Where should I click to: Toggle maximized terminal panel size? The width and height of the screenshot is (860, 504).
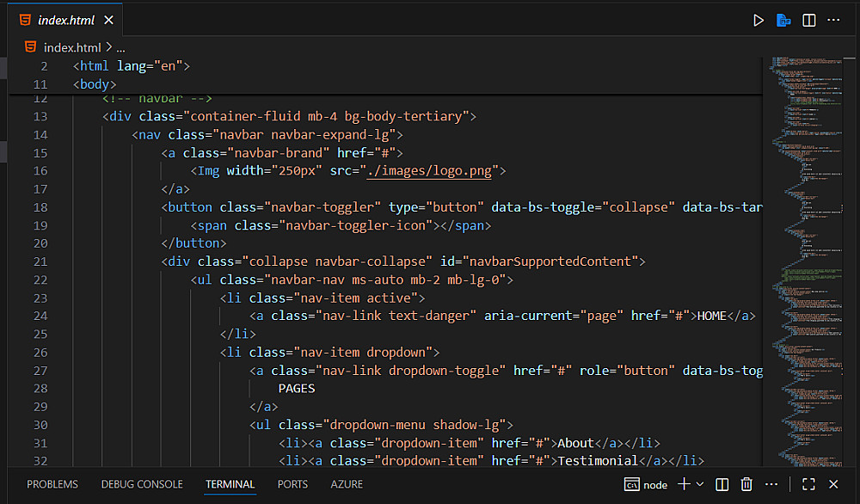click(x=808, y=484)
